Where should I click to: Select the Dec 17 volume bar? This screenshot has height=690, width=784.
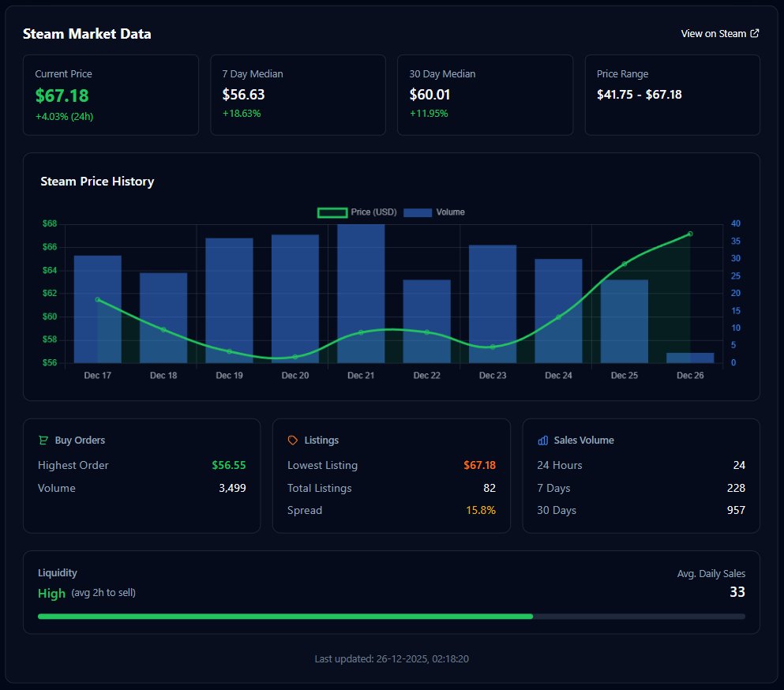(97, 309)
